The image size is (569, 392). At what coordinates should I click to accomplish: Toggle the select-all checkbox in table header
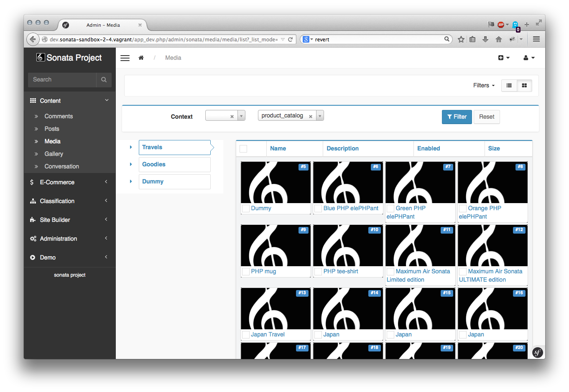click(x=243, y=149)
